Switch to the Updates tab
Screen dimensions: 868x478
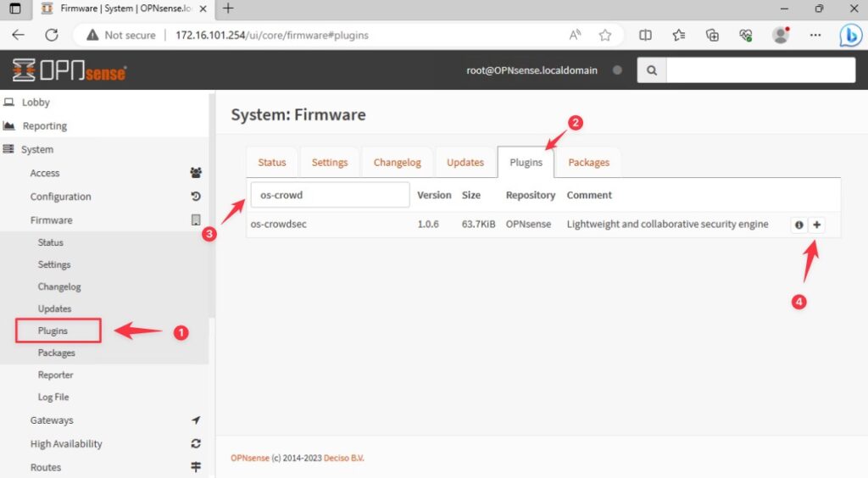465,162
